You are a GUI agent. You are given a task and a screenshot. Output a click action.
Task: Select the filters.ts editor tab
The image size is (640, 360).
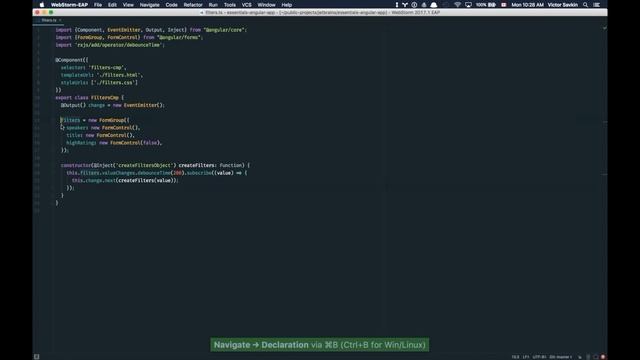click(49, 20)
